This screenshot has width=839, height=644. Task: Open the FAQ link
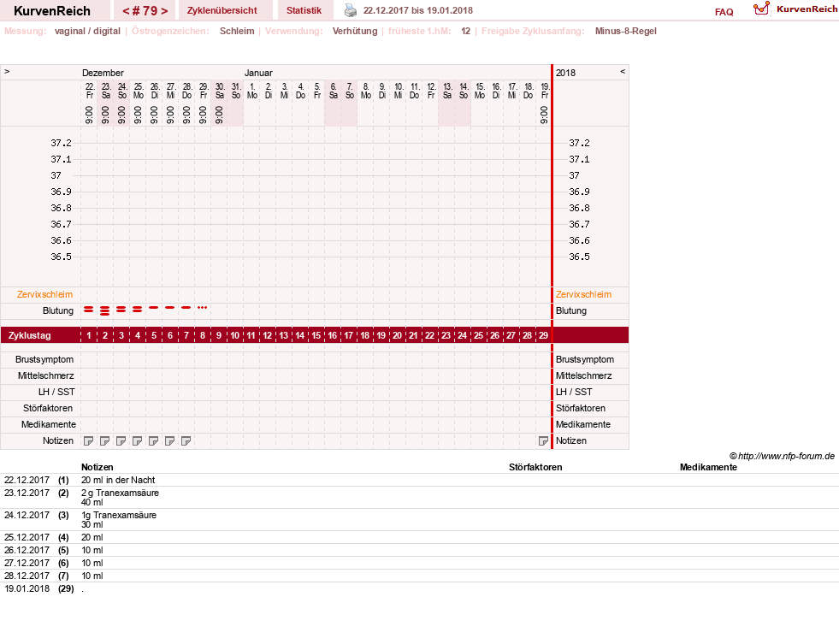724,12
